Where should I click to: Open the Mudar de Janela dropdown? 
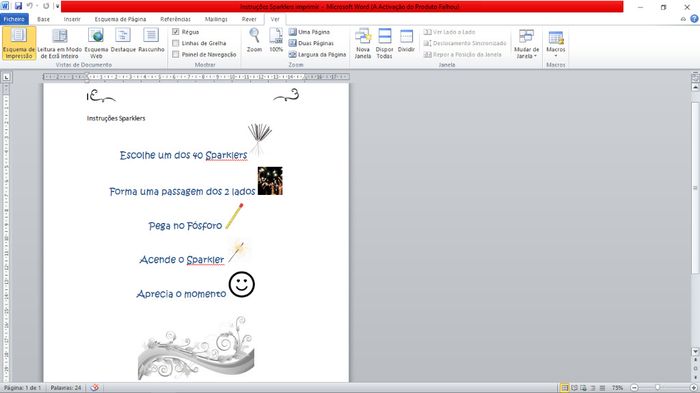pos(526,43)
